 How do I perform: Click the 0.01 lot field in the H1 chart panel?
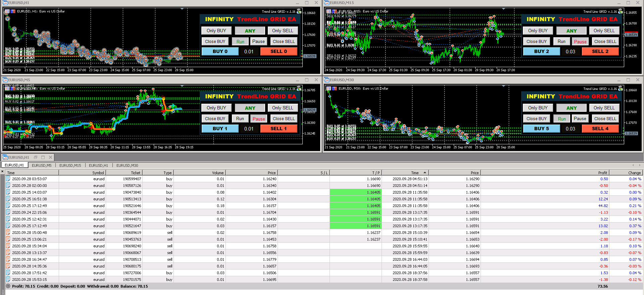pyautogui.click(x=249, y=51)
